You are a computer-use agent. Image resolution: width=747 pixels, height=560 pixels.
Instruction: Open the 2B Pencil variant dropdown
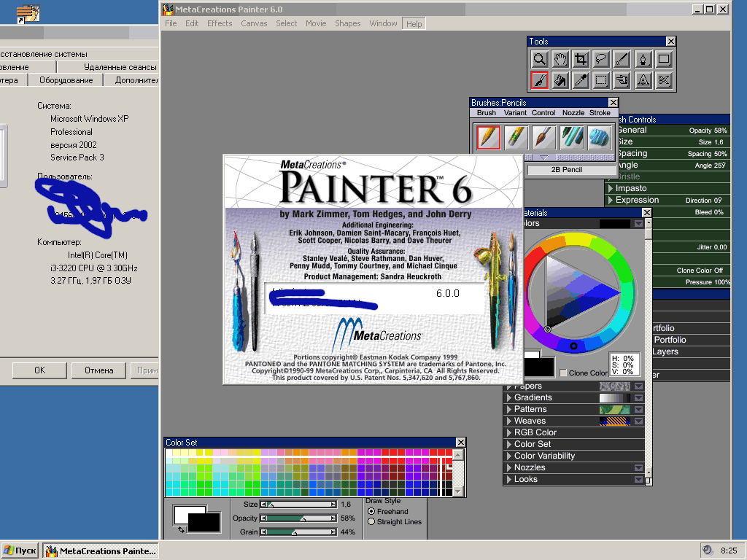pyautogui.click(x=571, y=169)
